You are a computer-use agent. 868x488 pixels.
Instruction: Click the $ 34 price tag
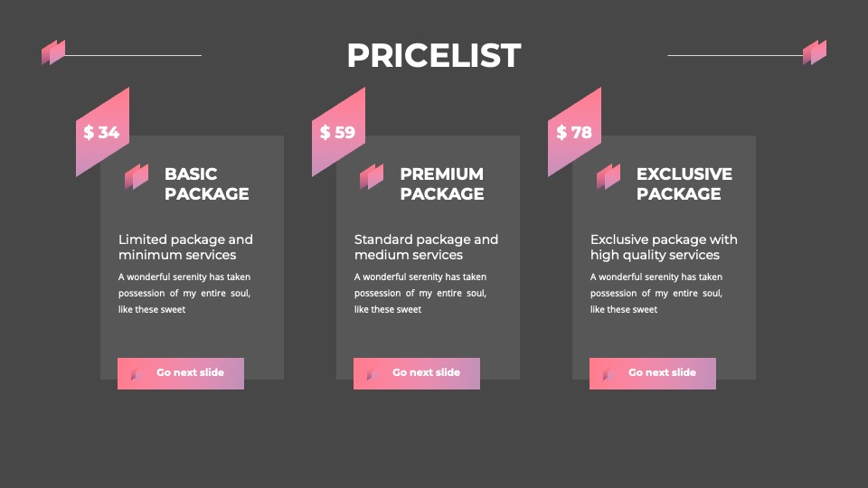[x=102, y=132]
